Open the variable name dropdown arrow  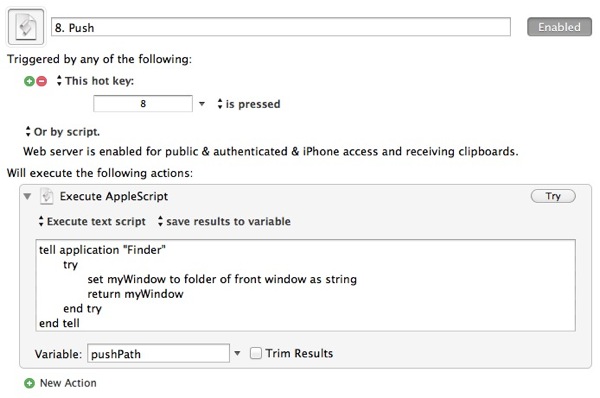pos(237,353)
